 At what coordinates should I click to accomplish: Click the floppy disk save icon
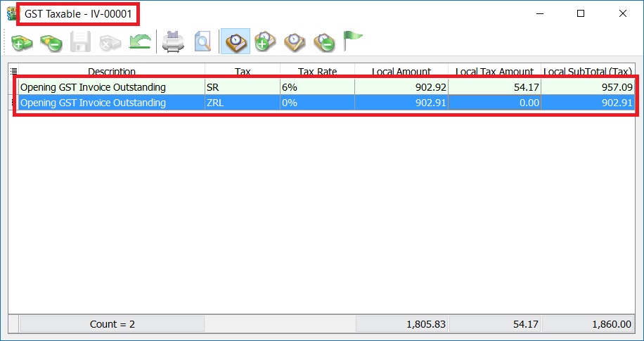click(80, 42)
